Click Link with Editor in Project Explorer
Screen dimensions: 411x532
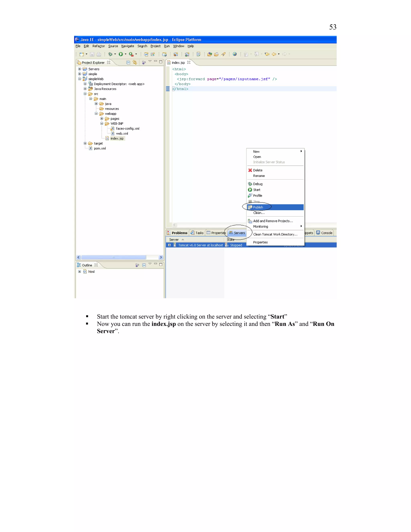[x=135, y=62]
